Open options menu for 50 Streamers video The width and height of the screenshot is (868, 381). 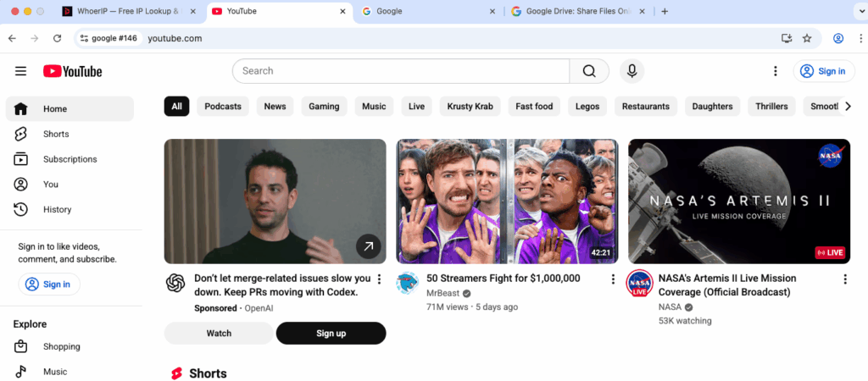[613, 279]
